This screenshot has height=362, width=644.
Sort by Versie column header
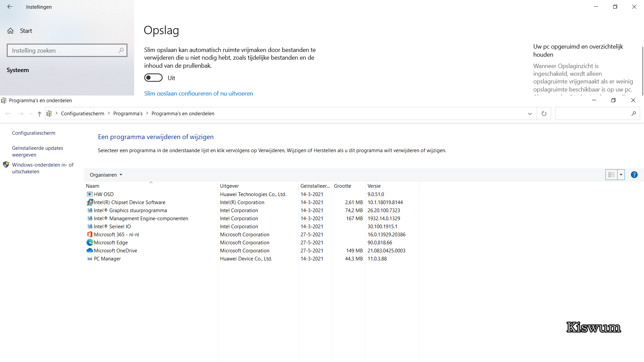coord(392,186)
